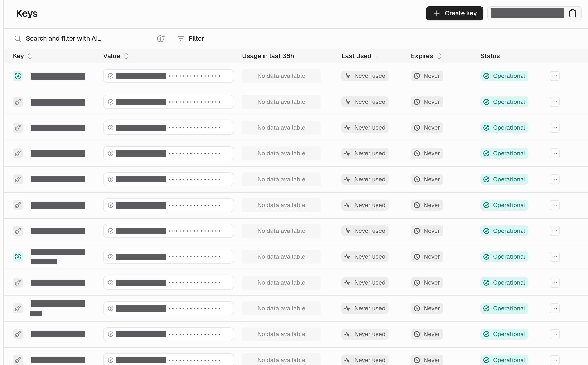Click the Create key button
Image resolution: width=588 pixels, height=365 pixels.
pyautogui.click(x=455, y=13)
